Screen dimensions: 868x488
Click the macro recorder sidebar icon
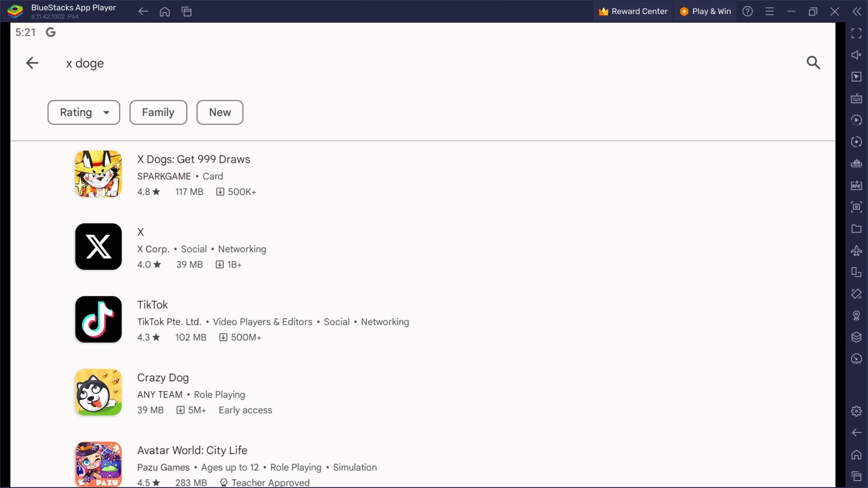(856, 120)
